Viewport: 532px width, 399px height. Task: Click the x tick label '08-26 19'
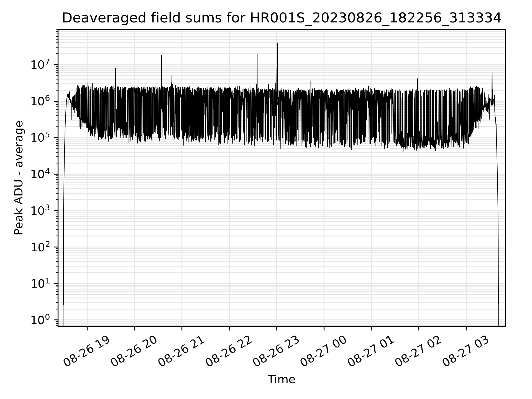pyautogui.click(x=87, y=351)
